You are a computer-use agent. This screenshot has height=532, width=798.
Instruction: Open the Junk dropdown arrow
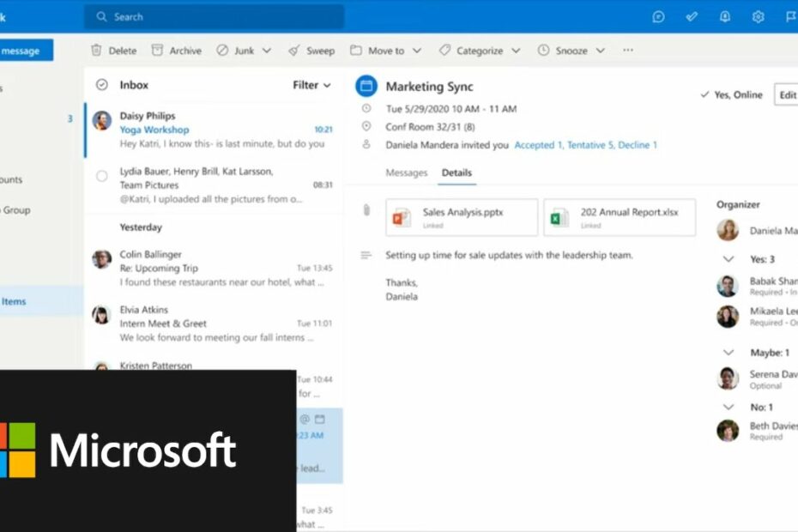point(267,51)
